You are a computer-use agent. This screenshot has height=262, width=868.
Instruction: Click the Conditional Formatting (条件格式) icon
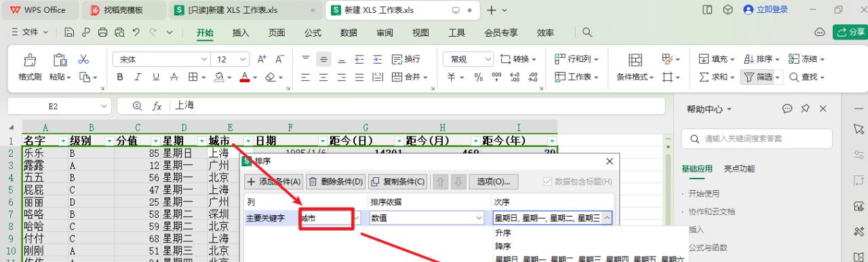coord(635,60)
